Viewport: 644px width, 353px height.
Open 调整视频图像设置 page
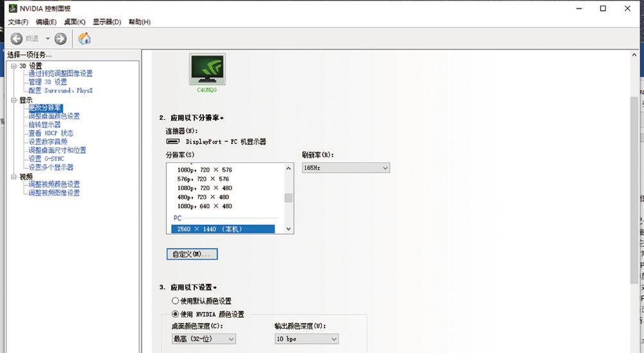[x=55, y=193]
